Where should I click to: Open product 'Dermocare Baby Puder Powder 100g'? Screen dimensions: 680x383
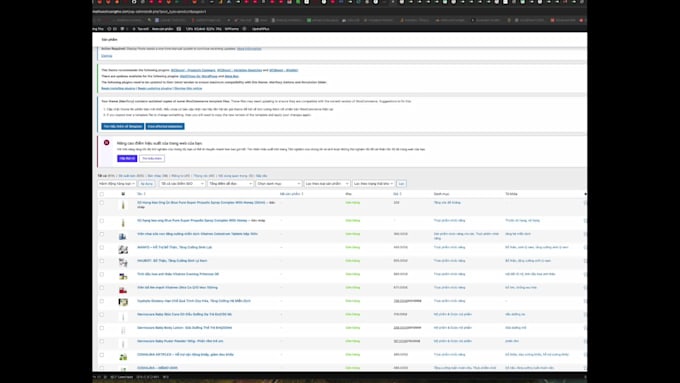point(180,341)
